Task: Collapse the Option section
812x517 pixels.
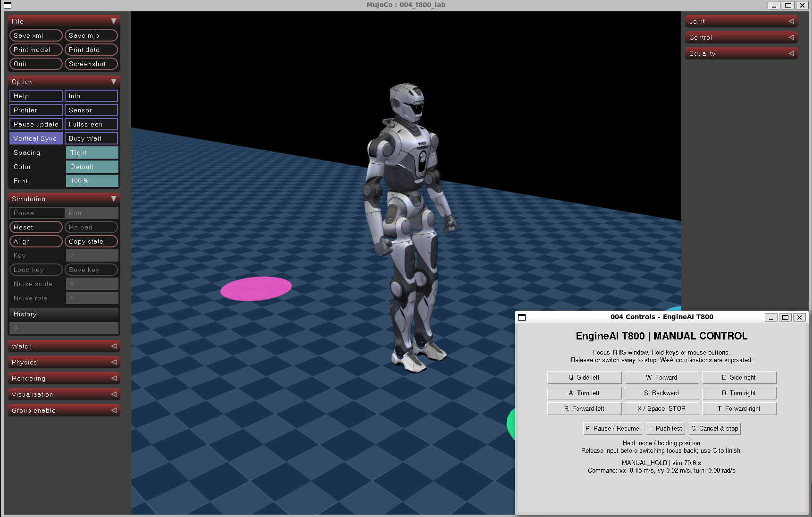Action: 64,82
